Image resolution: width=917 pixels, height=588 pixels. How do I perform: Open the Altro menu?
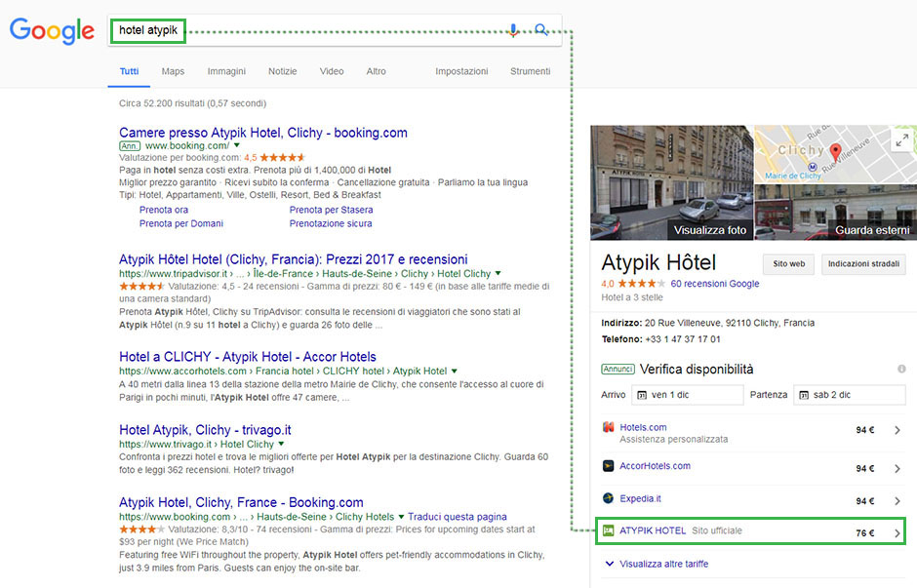tap(376, 71)
